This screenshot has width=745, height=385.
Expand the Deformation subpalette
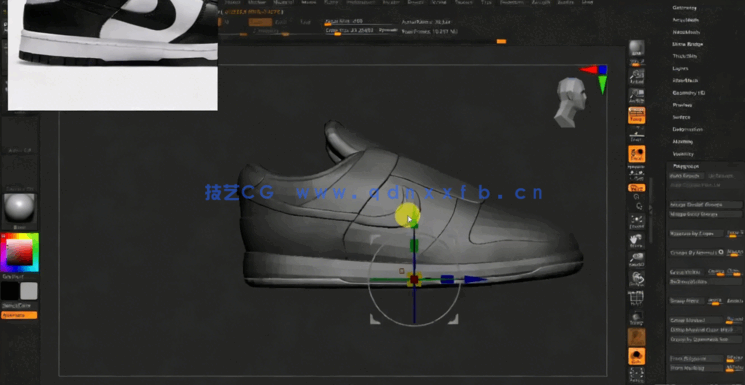click(x=688, y=129)
